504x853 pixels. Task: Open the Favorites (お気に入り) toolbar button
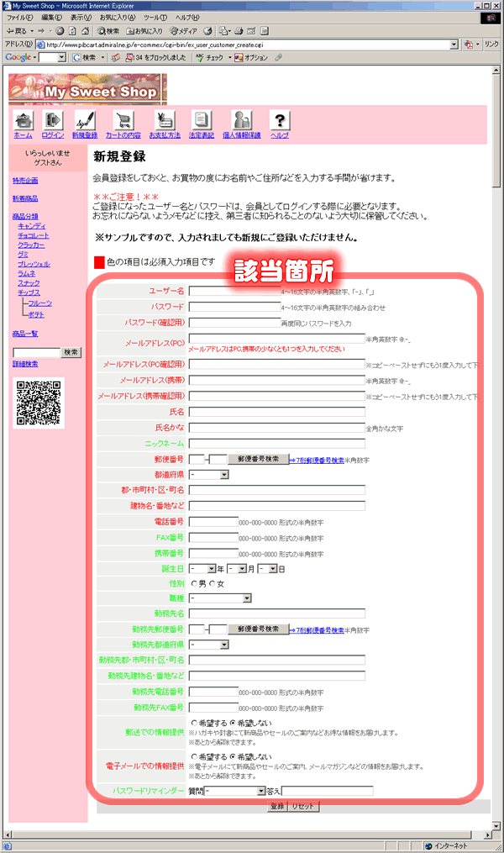point(144,31)
